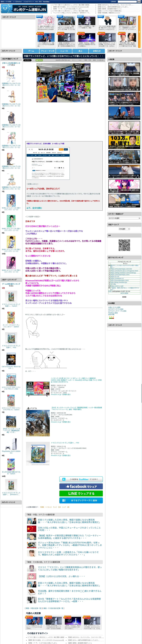Click the X ポスト share button
142x644 pixels.
(27, 60)
